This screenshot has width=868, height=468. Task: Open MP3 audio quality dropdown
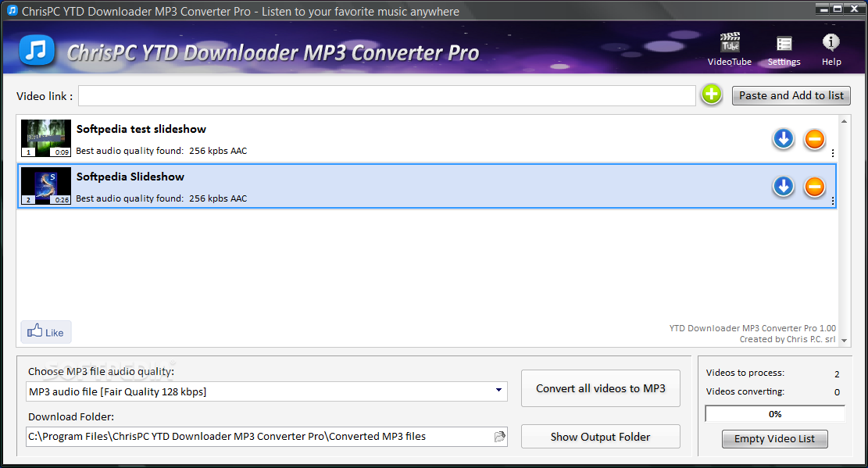(x=267, y=391)
